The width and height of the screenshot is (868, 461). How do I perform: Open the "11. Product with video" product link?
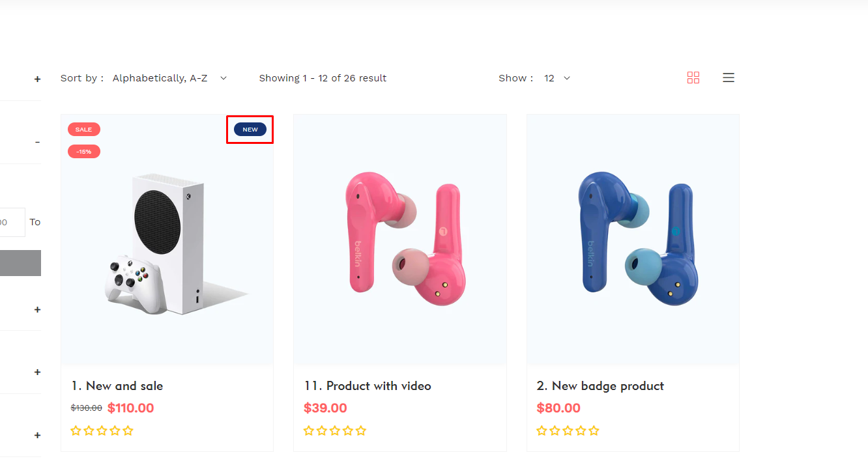pyautogui.click(x=368, y=386)
